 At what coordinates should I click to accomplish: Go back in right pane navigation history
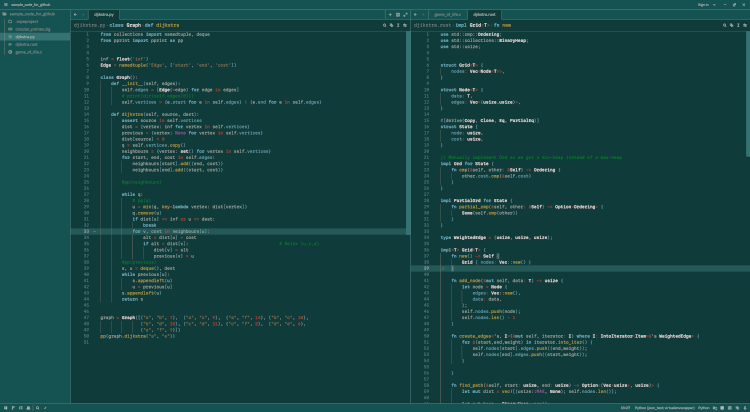[415, 15]
